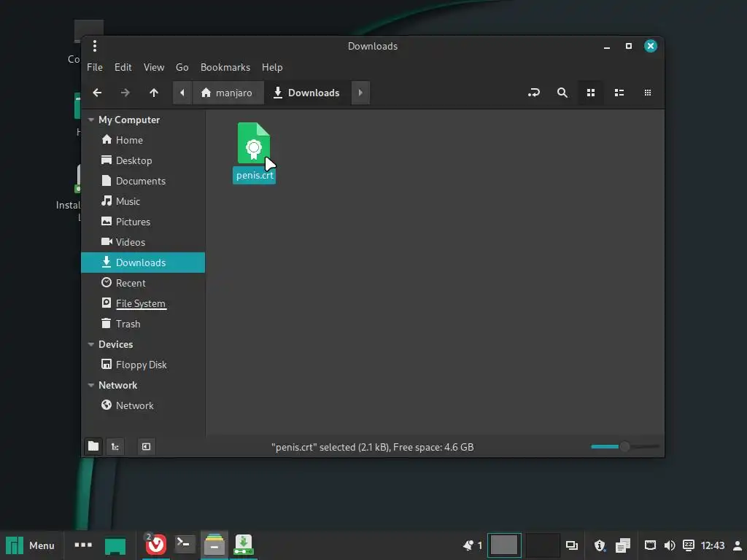Switch to the first workspace
This screenshot has height=560, width=747.
pos(504,545)
